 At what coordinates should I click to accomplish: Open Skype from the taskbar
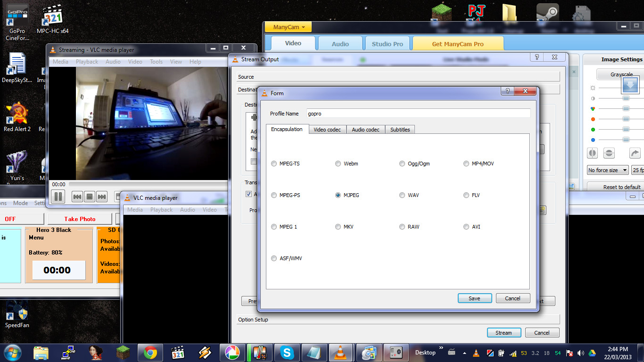pos(287,353)
